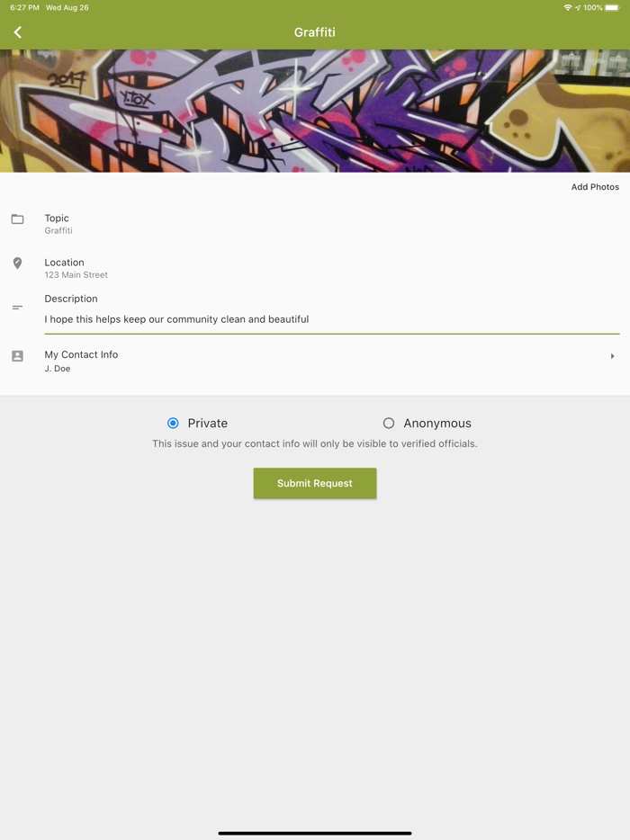Click the battery indicator icon
Viewport: 630px width, 840px height.
pyautogui.click(x=612, y=7)
